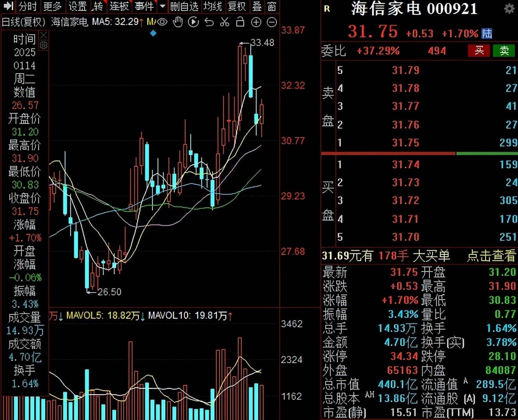
Task: Click the 外盘 65163 value
Action: [403, 370]
